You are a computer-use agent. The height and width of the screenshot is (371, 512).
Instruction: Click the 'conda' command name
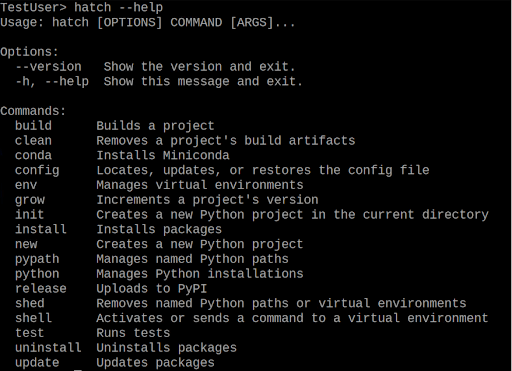33,155
